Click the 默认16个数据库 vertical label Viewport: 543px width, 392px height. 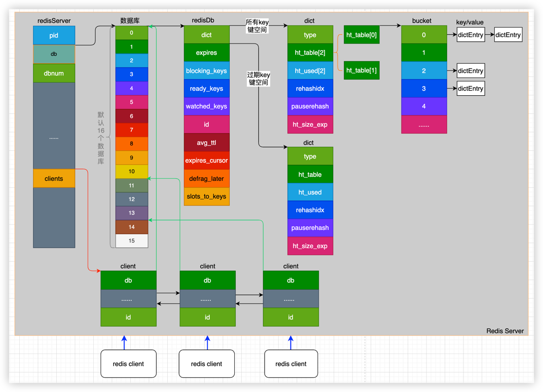click(101, 138)
